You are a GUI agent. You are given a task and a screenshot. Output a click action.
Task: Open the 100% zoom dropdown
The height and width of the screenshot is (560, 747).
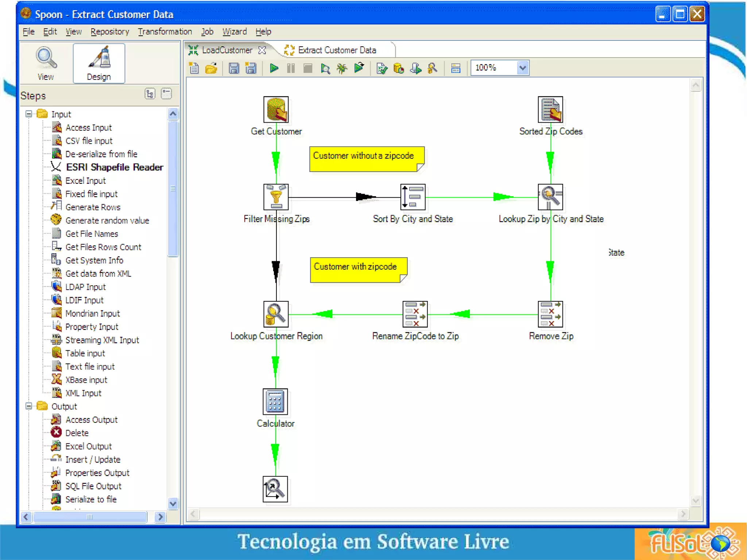pos(522,68)
